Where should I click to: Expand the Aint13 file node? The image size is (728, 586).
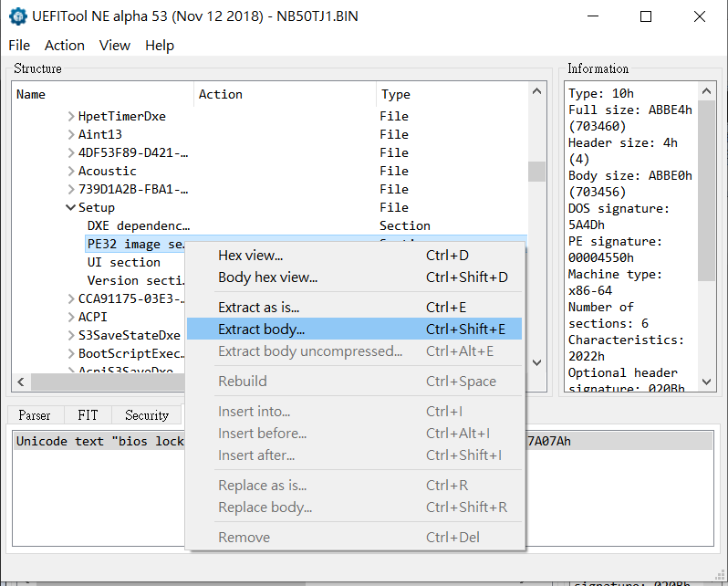[71, 134]
